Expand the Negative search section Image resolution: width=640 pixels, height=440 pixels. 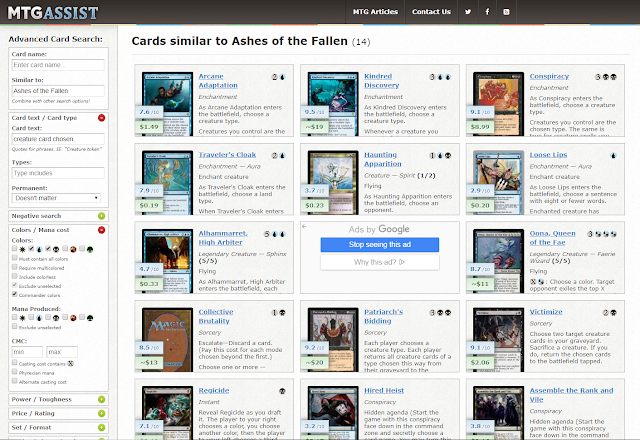[x=102, y=216]
